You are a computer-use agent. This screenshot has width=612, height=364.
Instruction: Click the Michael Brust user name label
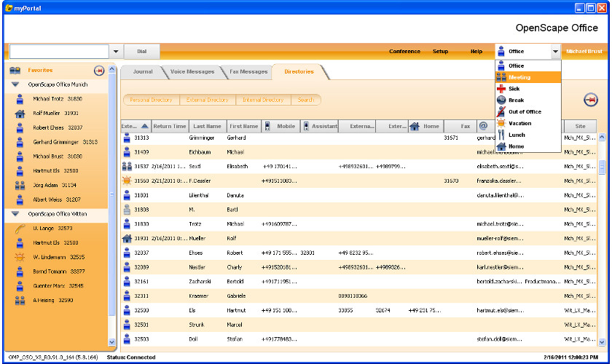coord(584,52)
